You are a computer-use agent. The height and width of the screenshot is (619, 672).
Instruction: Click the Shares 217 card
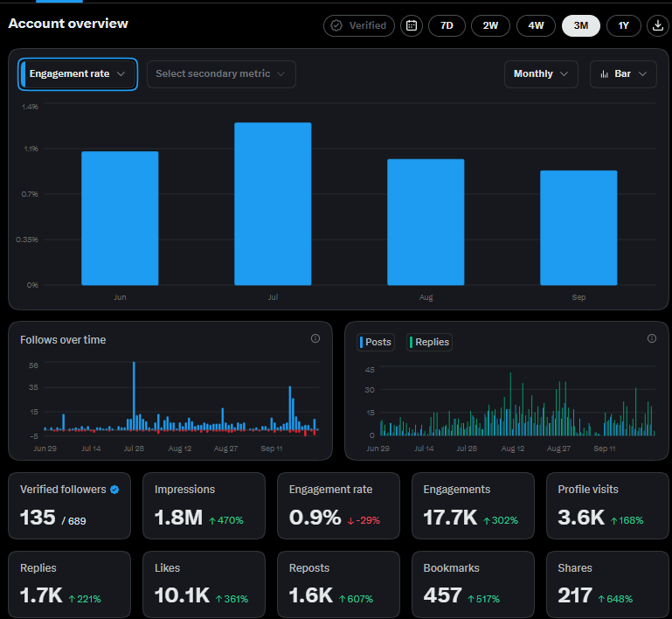(607, 584)
